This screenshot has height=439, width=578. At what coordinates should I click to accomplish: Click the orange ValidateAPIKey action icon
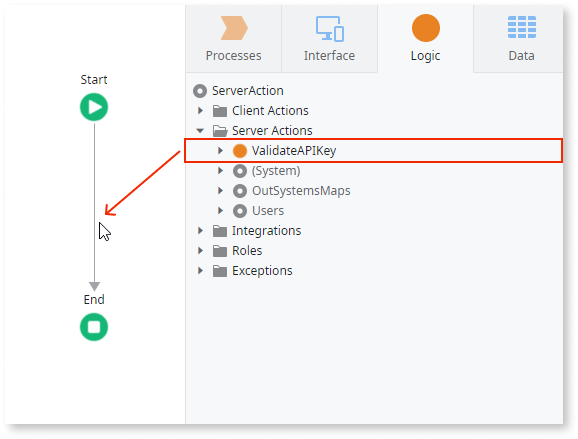[x=240, y=151]
